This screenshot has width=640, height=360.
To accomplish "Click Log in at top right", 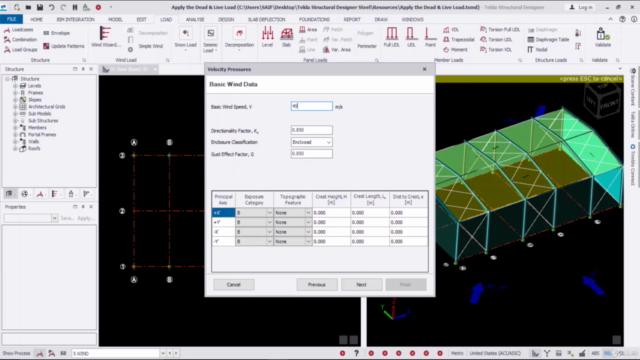I will pos(581,7).
